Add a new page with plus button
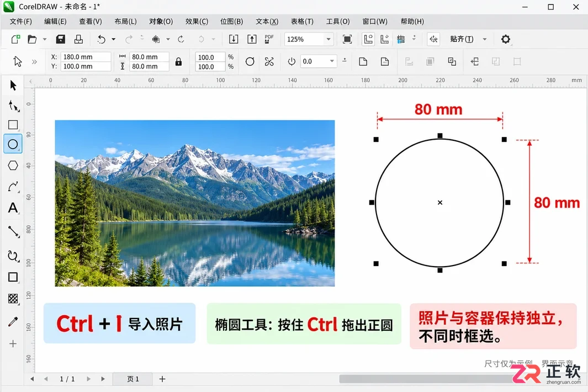The image size is (588, 392). click(x=162, y=379)
